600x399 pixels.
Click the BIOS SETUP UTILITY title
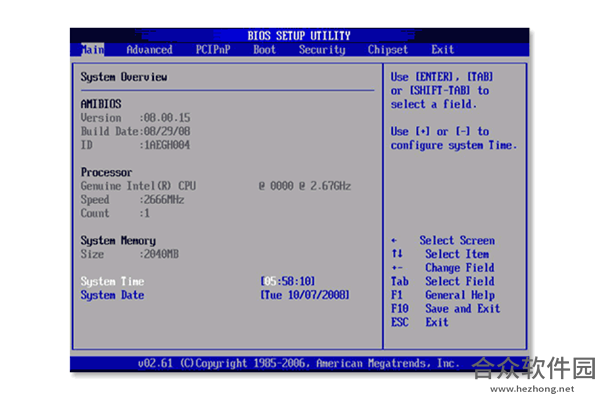[299, 36]
